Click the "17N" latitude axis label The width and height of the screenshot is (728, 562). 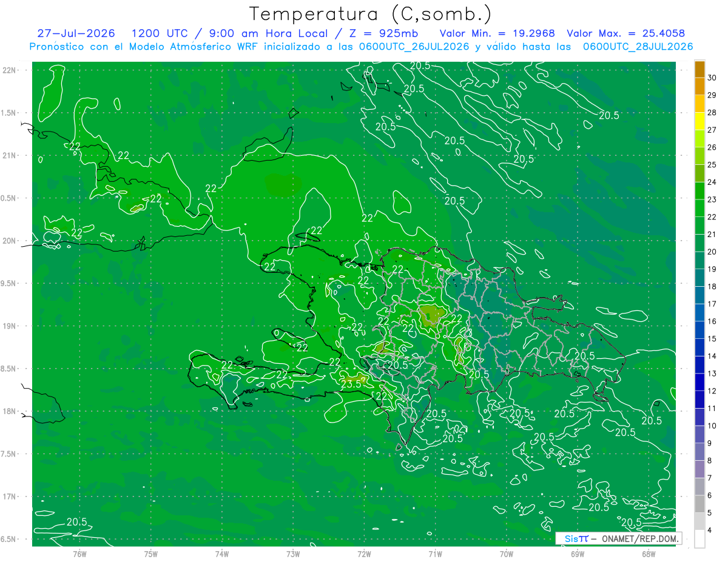[x=10, y=497]
